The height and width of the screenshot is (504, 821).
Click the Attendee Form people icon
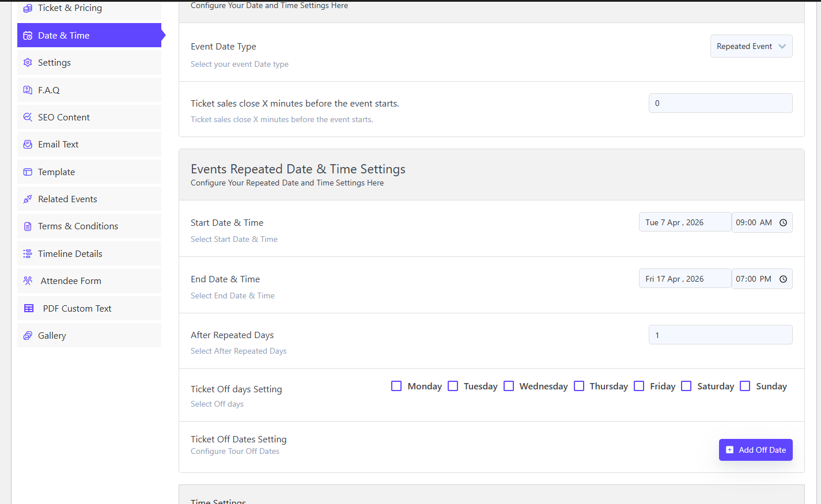(28, 281)
